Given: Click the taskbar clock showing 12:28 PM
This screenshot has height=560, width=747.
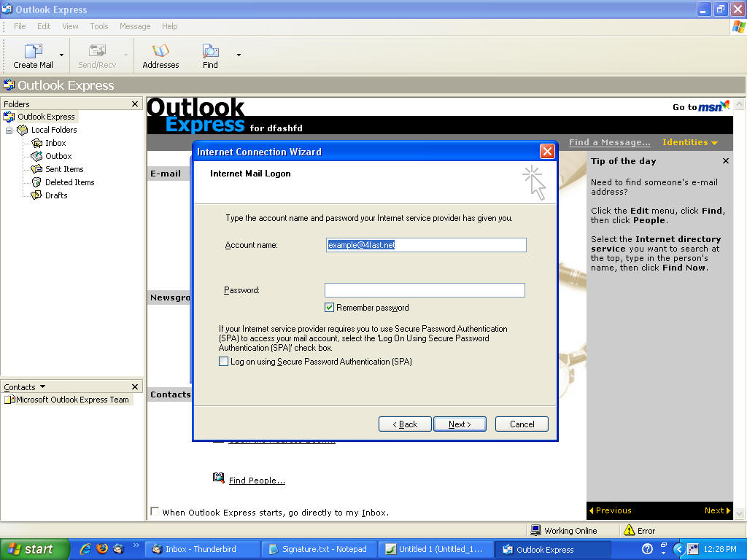Looking at the screenshot, I should [x=720, y=549].
